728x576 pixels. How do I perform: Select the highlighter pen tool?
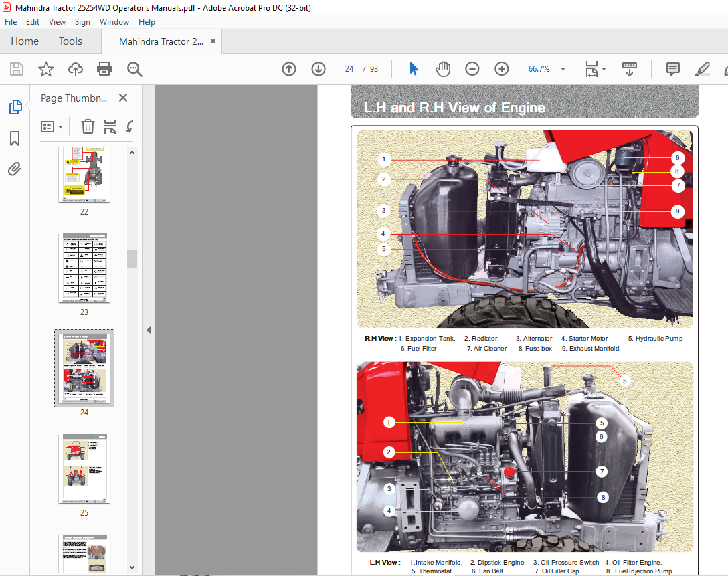pyautogui.click(x=703, y=69)
